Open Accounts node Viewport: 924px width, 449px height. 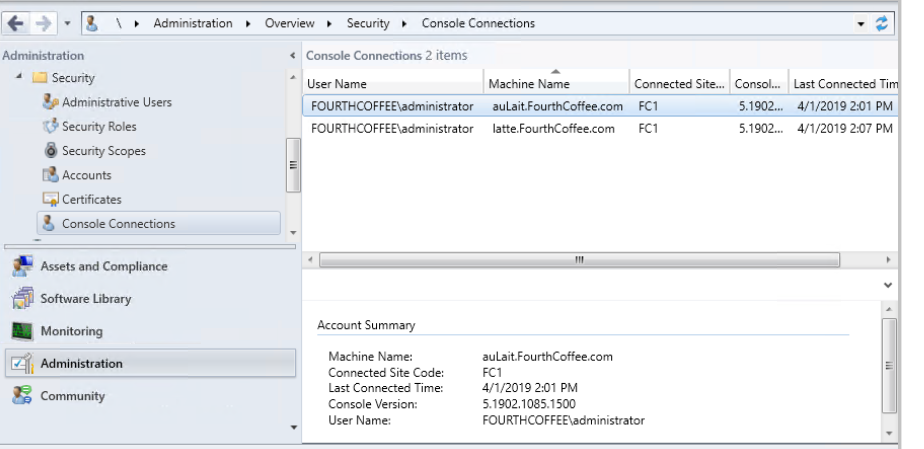tap(87, 175)
